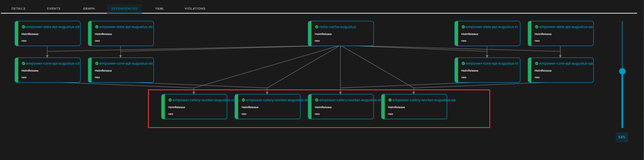Select status icon of empower-data-api-augustus-in
The image size is (644, 160).
(x=463, y=27)
